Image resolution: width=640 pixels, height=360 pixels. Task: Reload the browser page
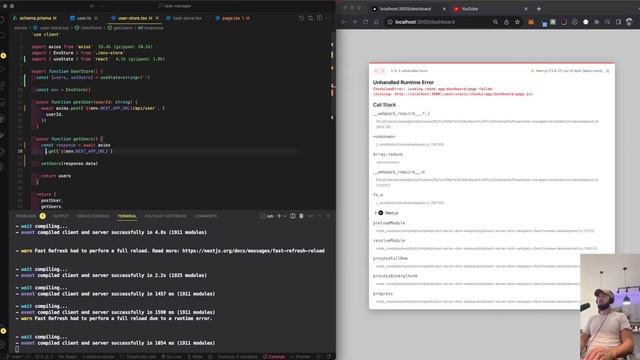pyautogui.click(x=365, y=22)
